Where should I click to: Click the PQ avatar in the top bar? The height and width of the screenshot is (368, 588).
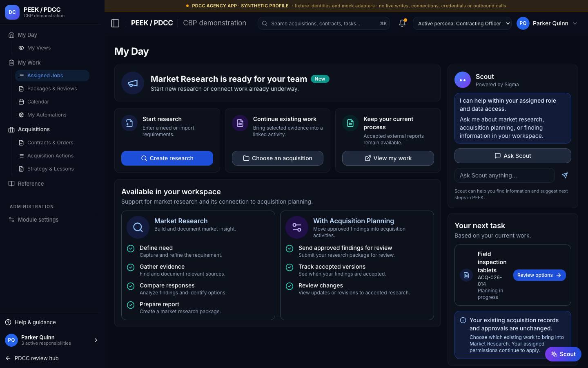tap(523, 23)
